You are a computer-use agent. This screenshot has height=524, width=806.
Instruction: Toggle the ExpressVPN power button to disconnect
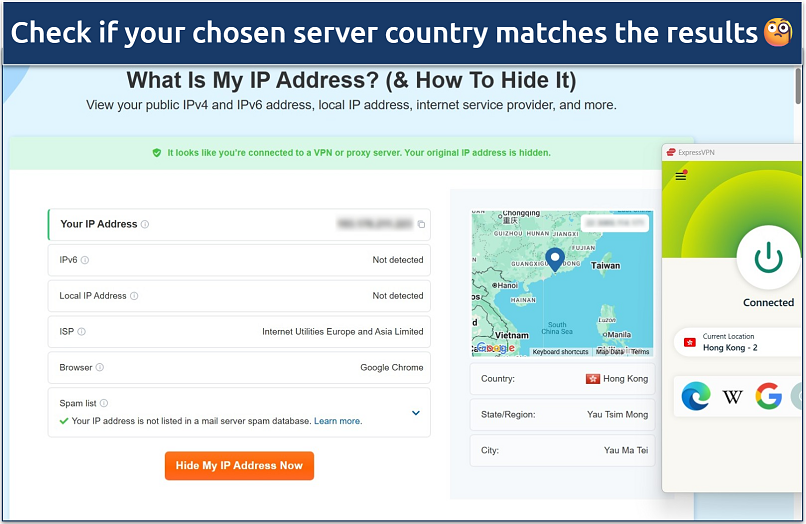click(768, 257)
